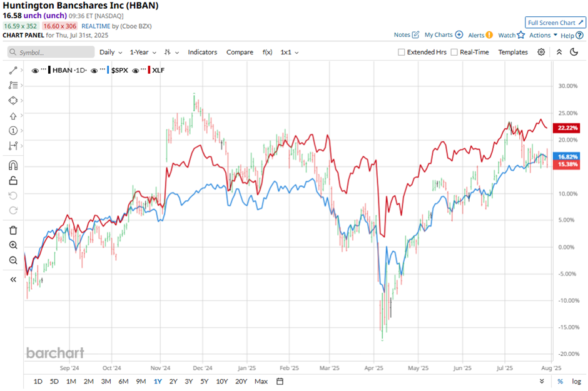Delete drawings with the trash icon
588x391 pixels.
13,230
